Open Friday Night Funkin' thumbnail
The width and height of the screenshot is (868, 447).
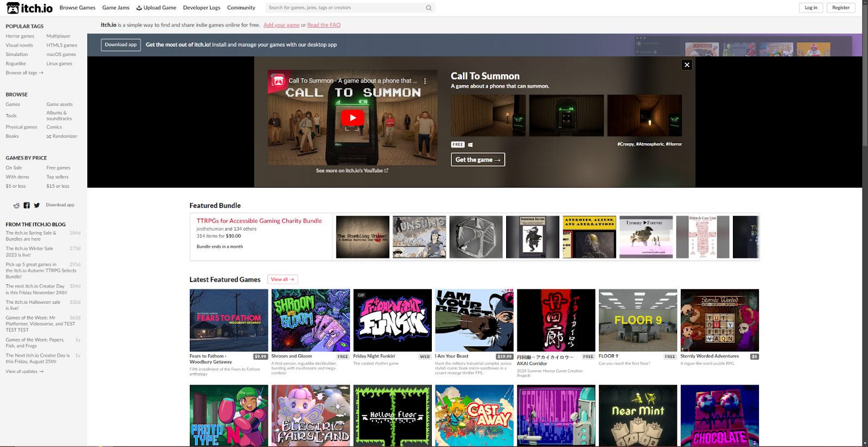click(x=393, y=320)
